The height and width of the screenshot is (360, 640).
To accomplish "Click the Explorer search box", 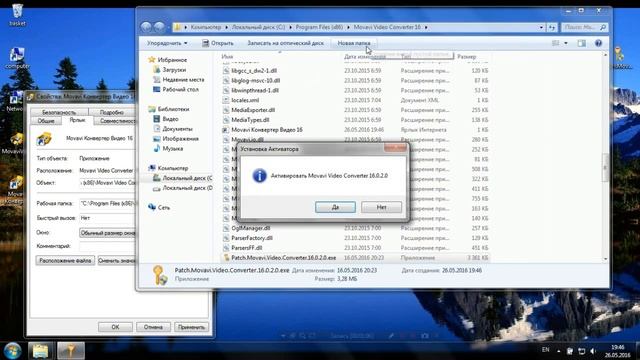I will 584,27.
